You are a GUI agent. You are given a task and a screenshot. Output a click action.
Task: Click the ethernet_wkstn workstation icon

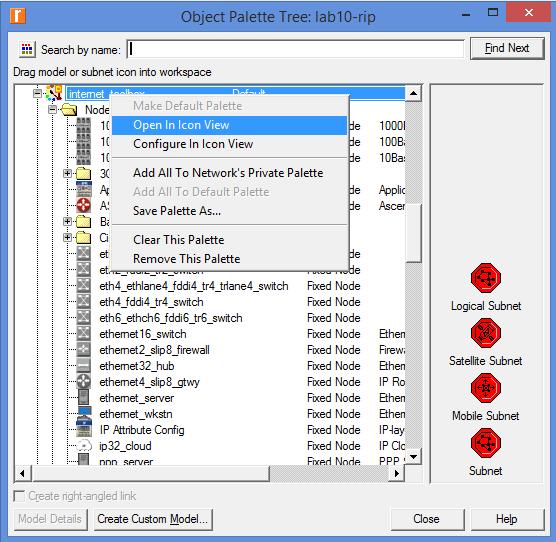tap(84, 413)
